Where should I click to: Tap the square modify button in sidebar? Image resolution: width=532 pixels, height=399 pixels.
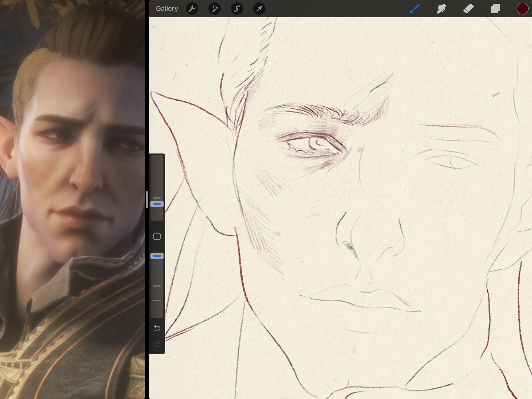[157, 236]
